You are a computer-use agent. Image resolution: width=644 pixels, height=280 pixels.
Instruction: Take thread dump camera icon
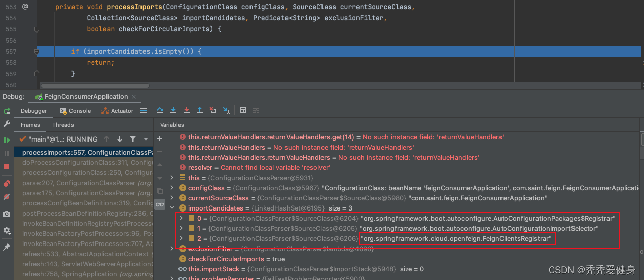coord(7,214)
